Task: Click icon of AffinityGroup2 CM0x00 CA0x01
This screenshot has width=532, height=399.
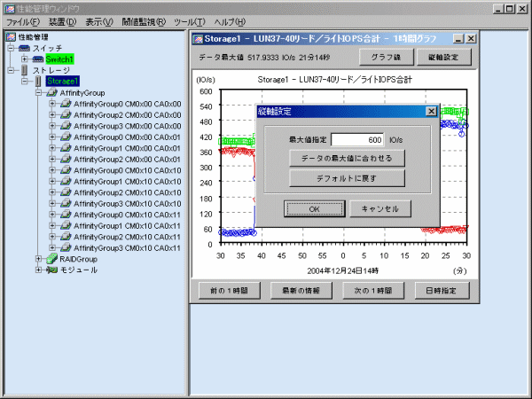Action: (x=66, y=159)
